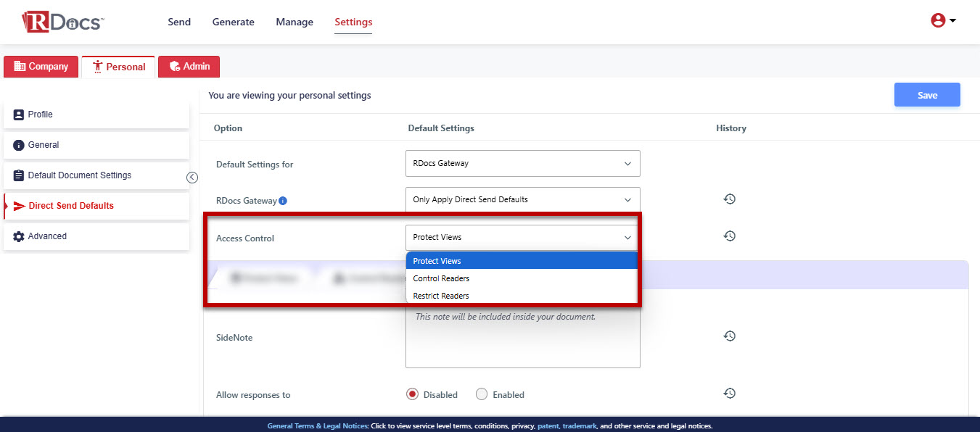Click the History column header
980x432 pixels.
(x=731, y=128)
